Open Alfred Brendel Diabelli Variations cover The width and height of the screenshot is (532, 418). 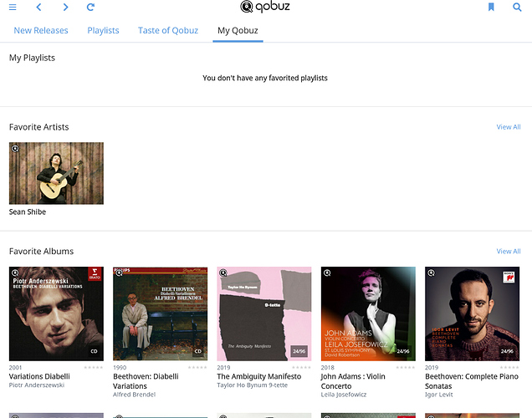[160, 313]
